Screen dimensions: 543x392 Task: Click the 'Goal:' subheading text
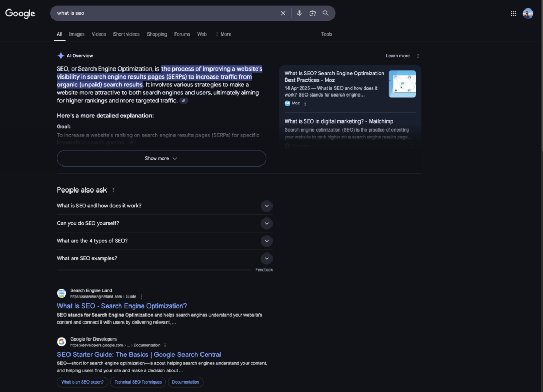pos(64,127)
